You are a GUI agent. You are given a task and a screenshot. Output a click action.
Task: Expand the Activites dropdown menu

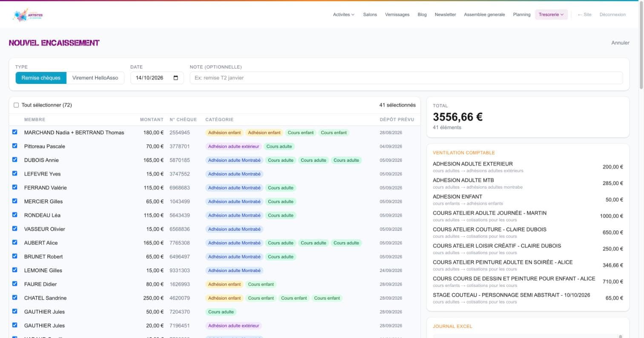344,14
